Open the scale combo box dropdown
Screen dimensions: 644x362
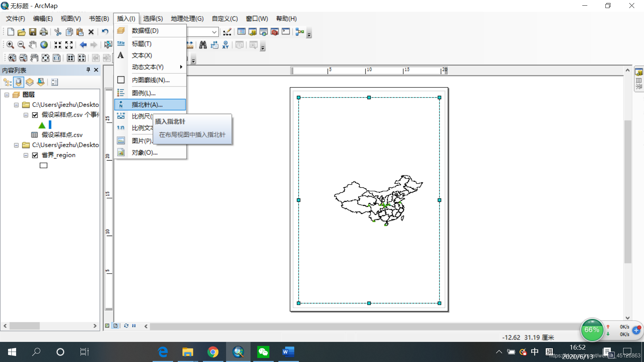[x=214, y=32]
